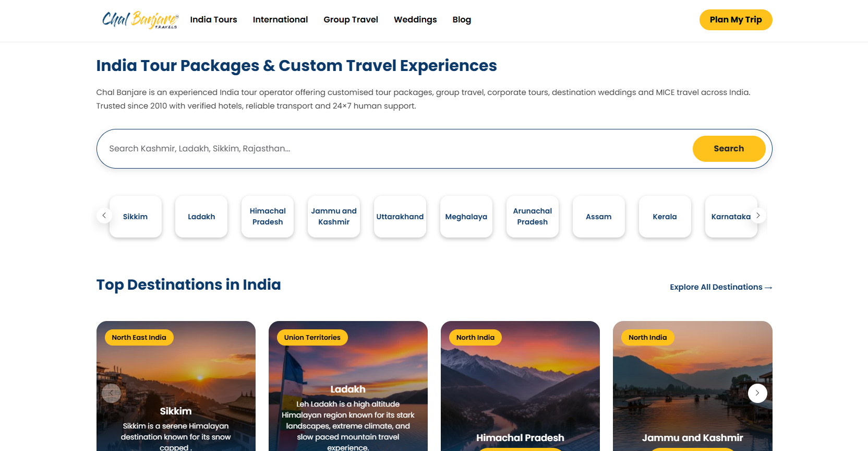This screenshot has height=451, width=868.
Task: Select the Himachal Pradesh state chip
Action: tap(268, 217)
